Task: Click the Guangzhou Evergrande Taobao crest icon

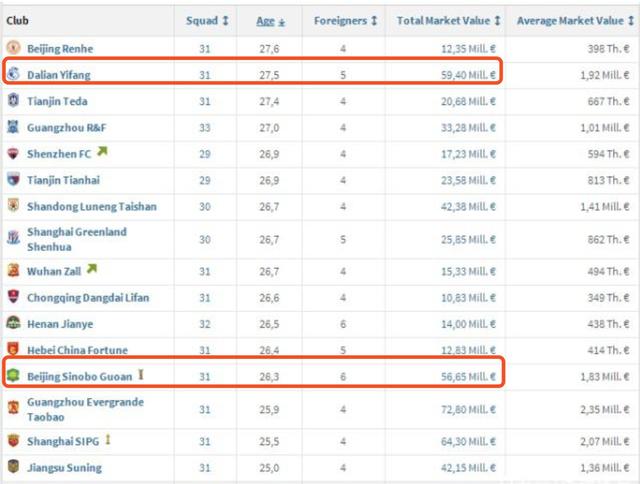Action: [x=13, y=409]
